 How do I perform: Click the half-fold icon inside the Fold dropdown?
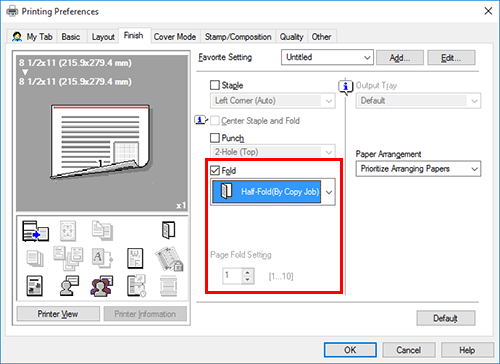(227, 191)
